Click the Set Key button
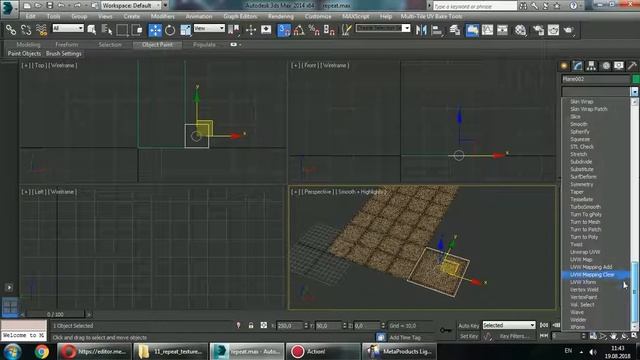The height and width of the screenshot is (360, 640). [469, 336]
